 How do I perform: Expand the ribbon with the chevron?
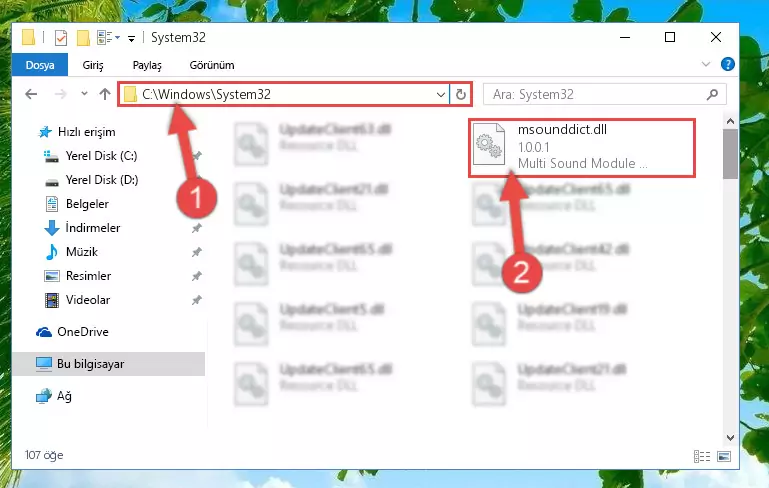click(x=706, y=64)
